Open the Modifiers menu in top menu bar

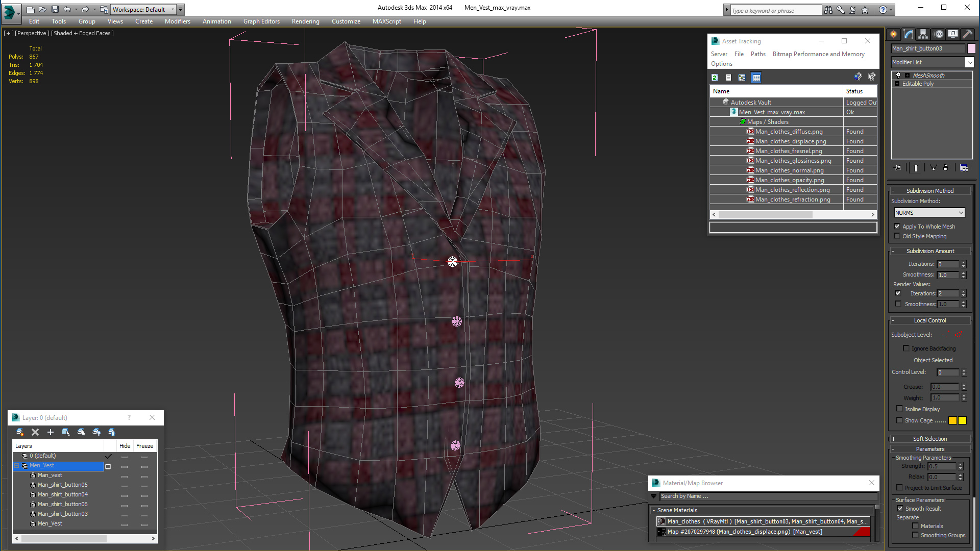pos(177,21)
